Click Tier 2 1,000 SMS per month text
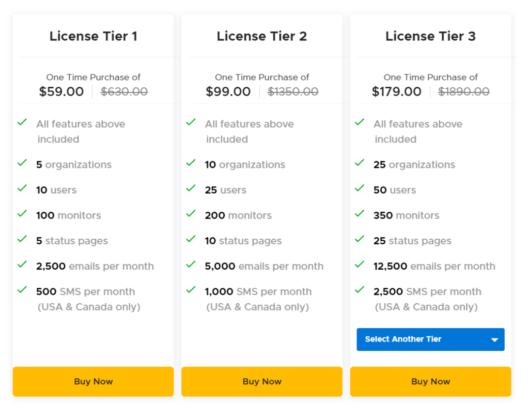The height and width of the screenshot is (420, 529). pyautogui.click(x=258, y=292)
